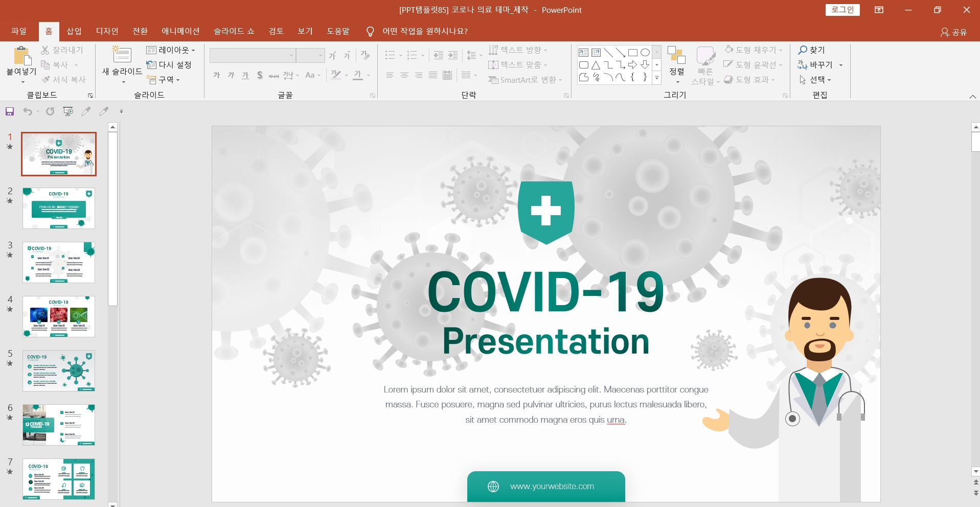This screenshot has height=507, width=980.
Task: Click Format Painter (서식 복사)
Action: pos(63,80)
